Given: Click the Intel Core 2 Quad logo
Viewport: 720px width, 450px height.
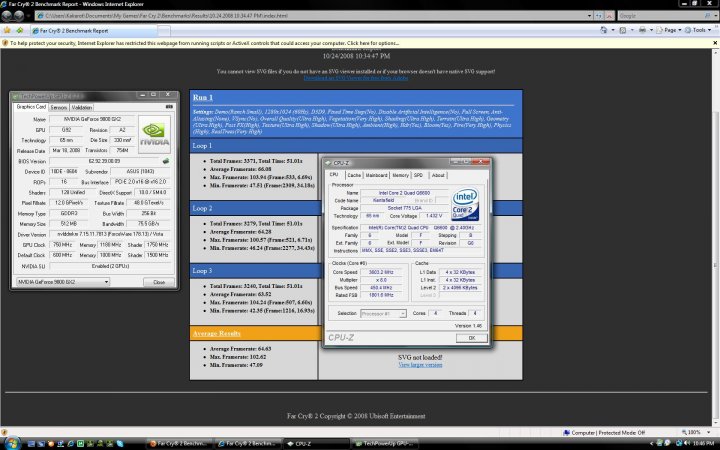Looking at the screenshot, I should coord(465,204).
